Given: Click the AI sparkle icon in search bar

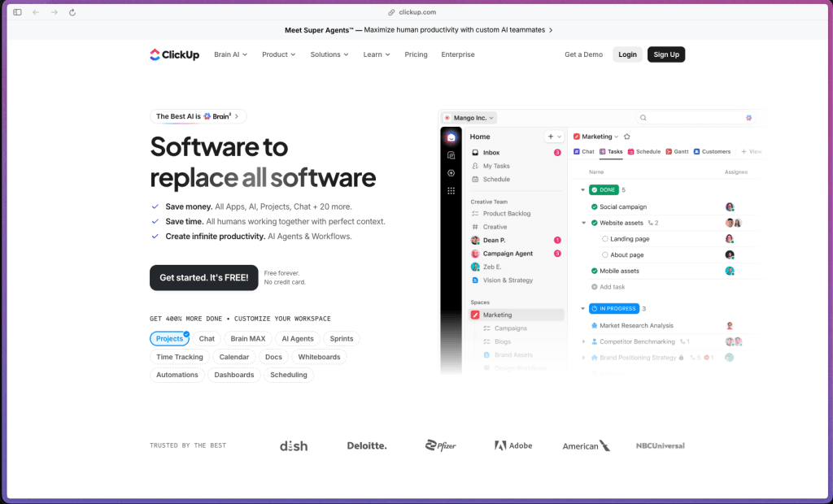Looking at the screenshot, I should (748, 118).
